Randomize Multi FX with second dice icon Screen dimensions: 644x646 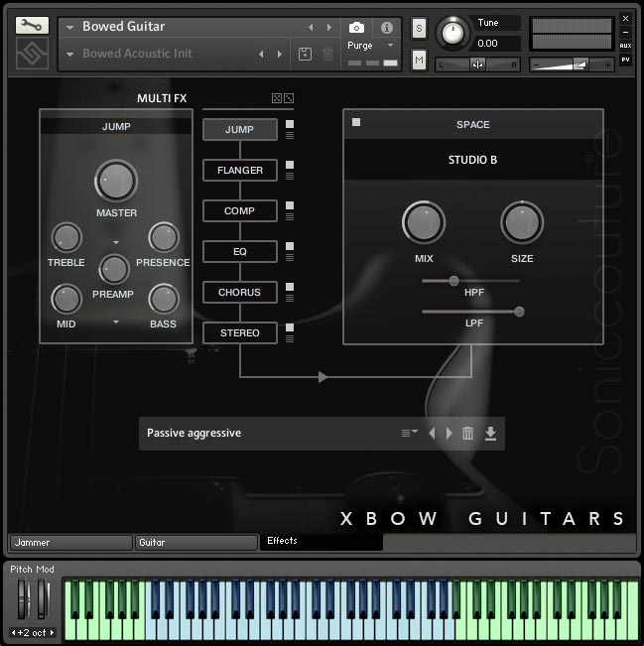point(289,98)
